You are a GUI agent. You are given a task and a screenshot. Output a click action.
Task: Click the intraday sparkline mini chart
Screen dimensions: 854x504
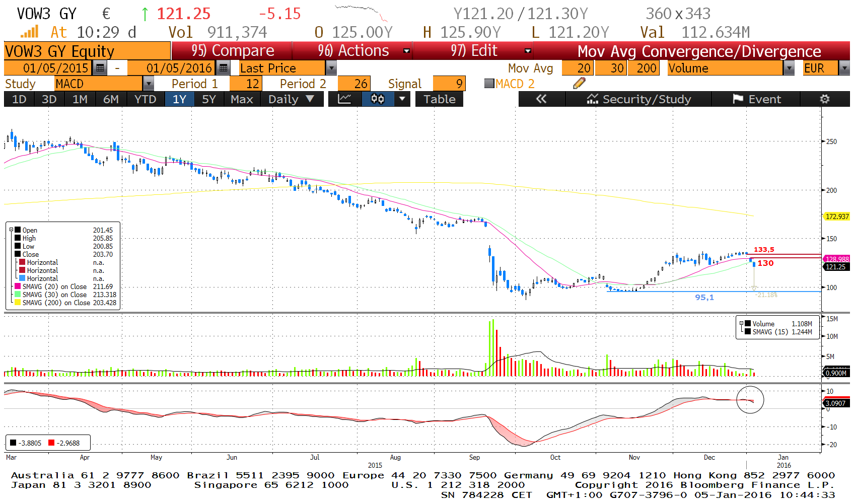tap(362, 13)
